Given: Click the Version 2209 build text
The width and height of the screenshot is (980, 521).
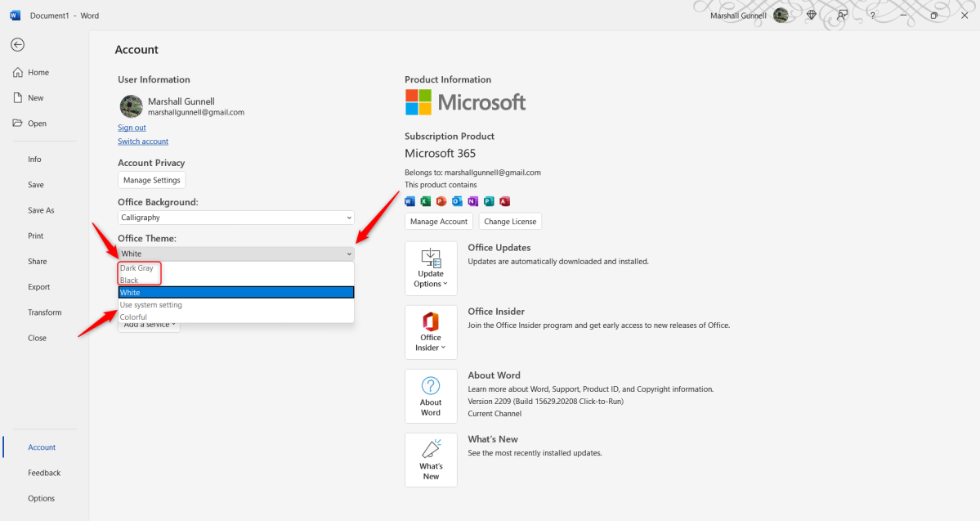Looking at the screenshot, I should click(x=546, y=402).
